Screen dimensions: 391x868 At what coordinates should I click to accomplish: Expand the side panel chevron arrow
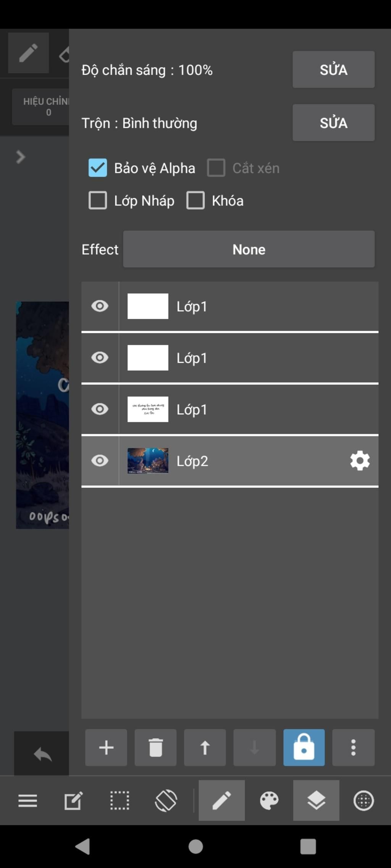coord(21,157)
